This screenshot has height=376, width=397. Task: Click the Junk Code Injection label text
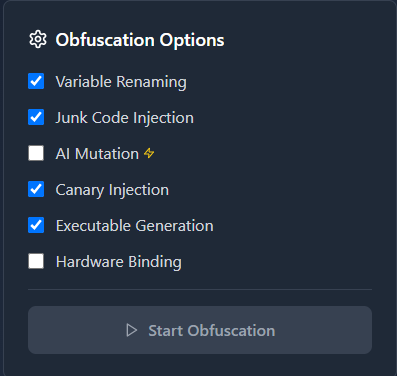125,118
